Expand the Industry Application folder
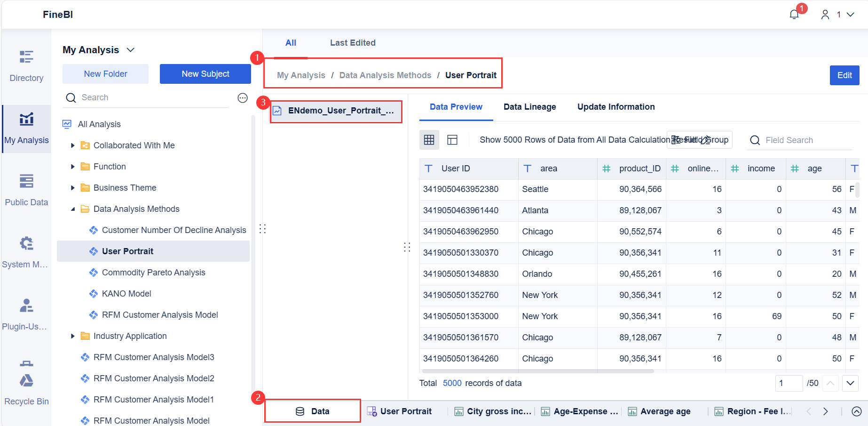 pos(72,336)
